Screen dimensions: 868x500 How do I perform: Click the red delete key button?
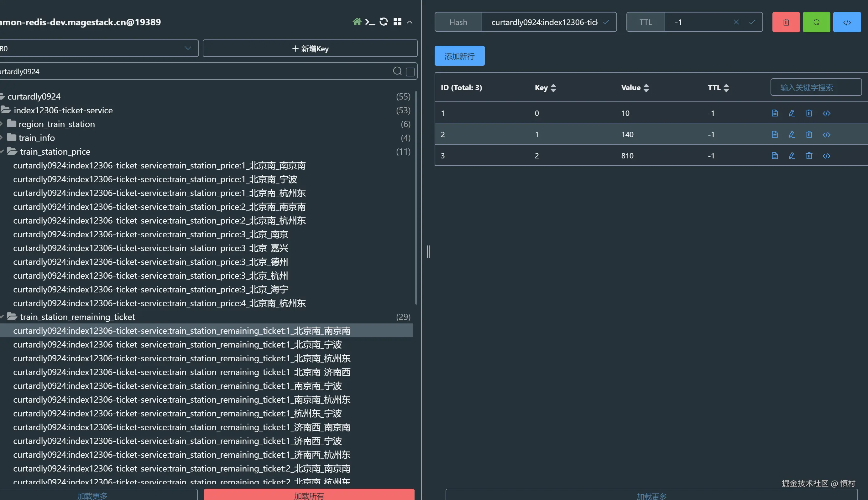point(786,22)
